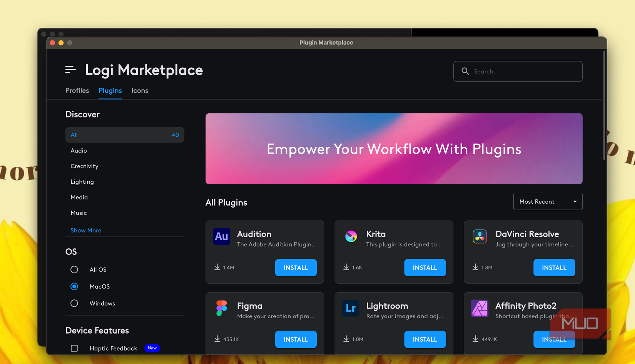Click "This plugin is designed to ..." description

point(405,244)
